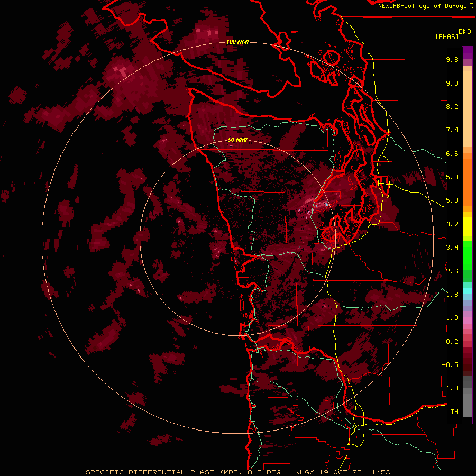The width and height of the screenshot is (476, 476).
Task: Select the 1.0 value on the scale
Action: [x=452, y=318]
